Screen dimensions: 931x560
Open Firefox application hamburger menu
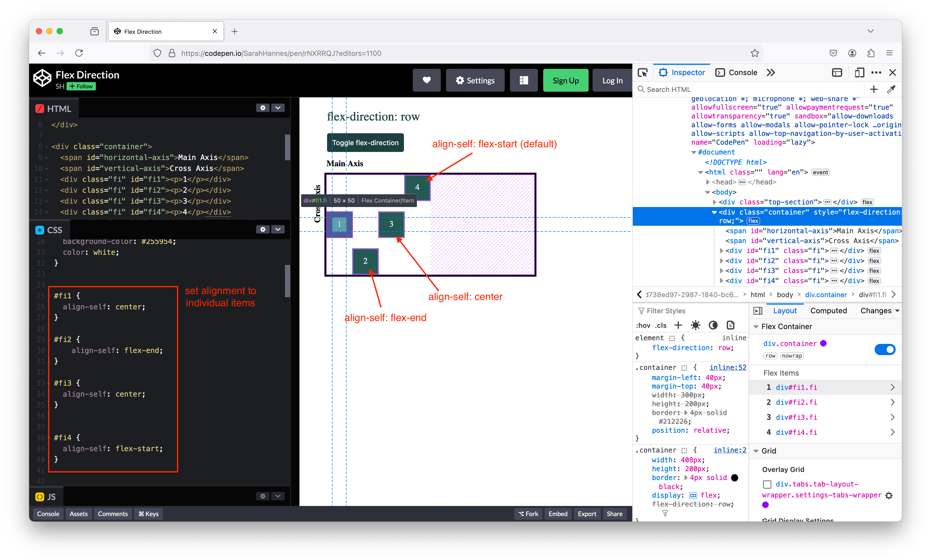coord(889,53)
